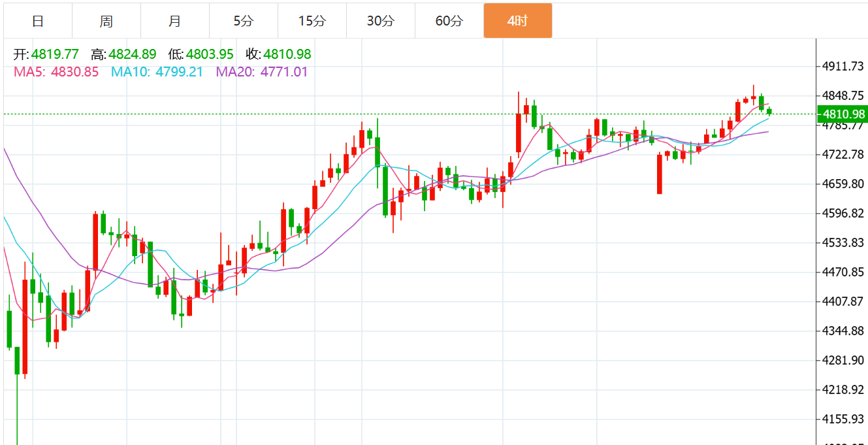Click the low price value 4803.95
Image resolution: width=868 pixels, height=445 pixels.
(x=210, y=54)
